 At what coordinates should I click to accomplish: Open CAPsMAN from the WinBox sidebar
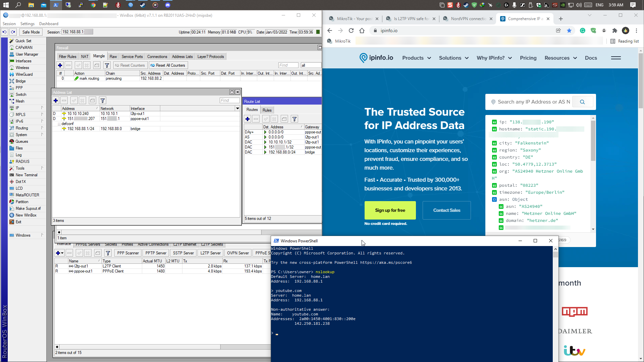tap(24, 48)
